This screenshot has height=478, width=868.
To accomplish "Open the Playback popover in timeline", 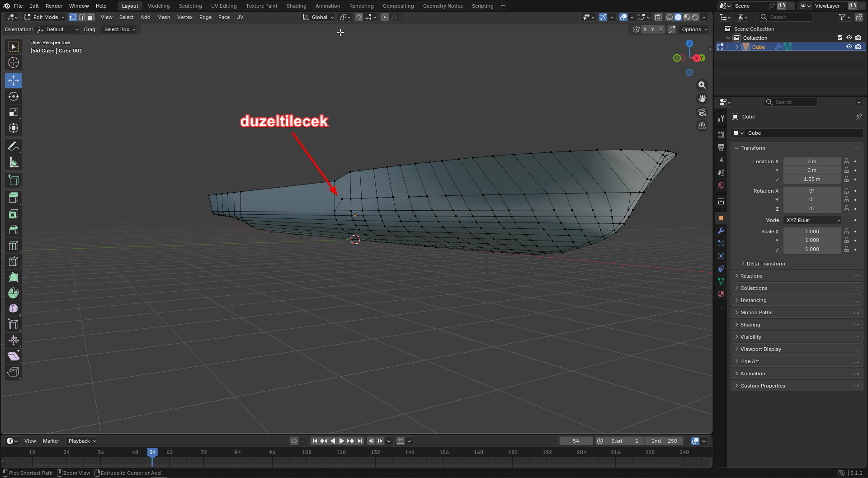I will pyautogui.click(x=82, y=441).
